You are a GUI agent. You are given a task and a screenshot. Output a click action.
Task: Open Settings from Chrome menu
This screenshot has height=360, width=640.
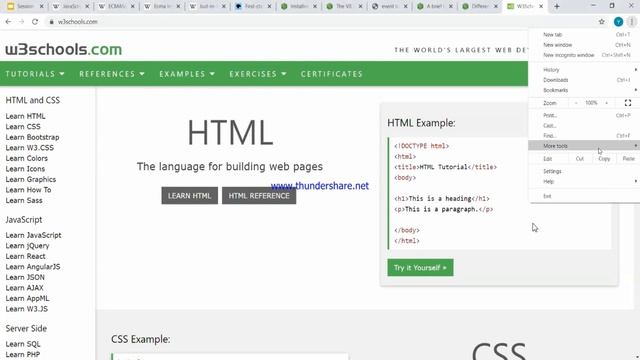click(x=584, y=171)
